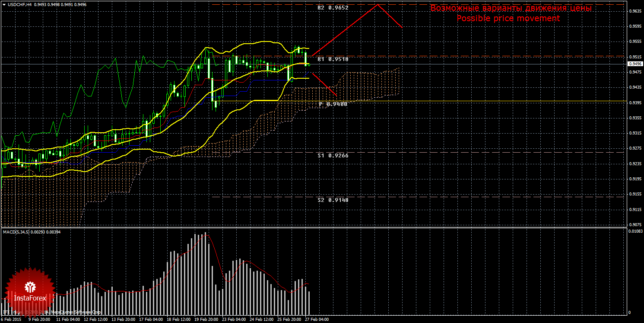Image resolution: width=644 pixels, height=323 pixels.
Task: Click the 27 Feb 04:00 time label
Action: [317, 320]
